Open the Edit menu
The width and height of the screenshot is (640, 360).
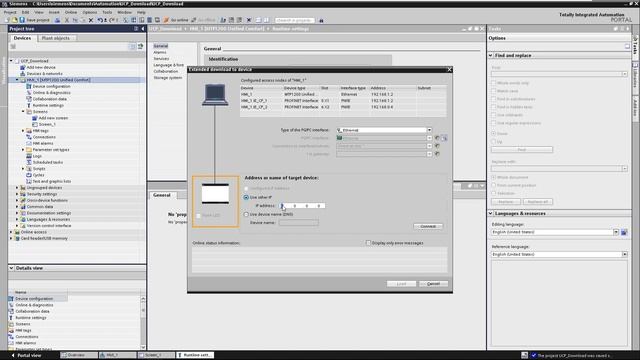25,12
